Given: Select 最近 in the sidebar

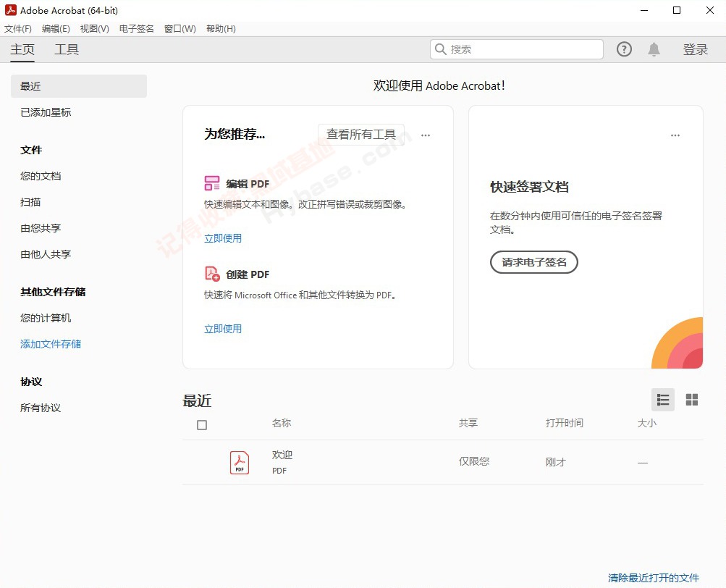Looking at the screenshot, I should (x=79, y=86).
